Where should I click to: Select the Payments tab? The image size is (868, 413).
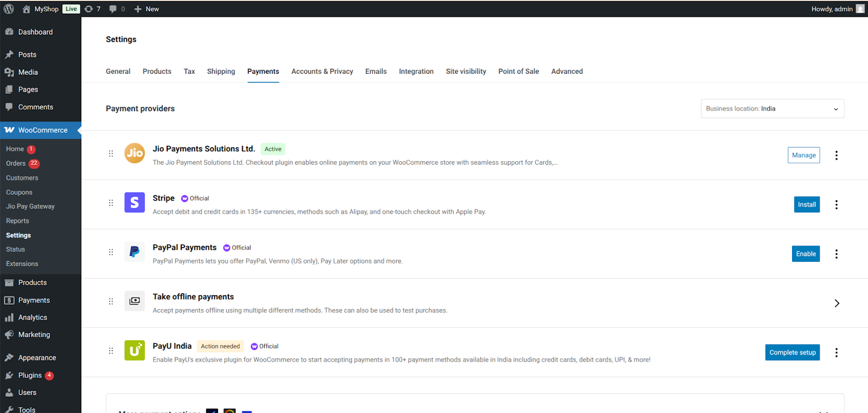coord(263,72)
